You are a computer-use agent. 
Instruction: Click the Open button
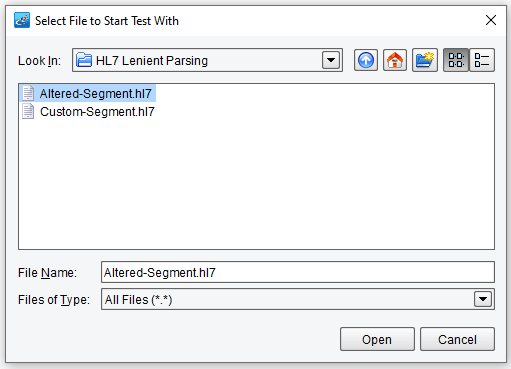377,339
